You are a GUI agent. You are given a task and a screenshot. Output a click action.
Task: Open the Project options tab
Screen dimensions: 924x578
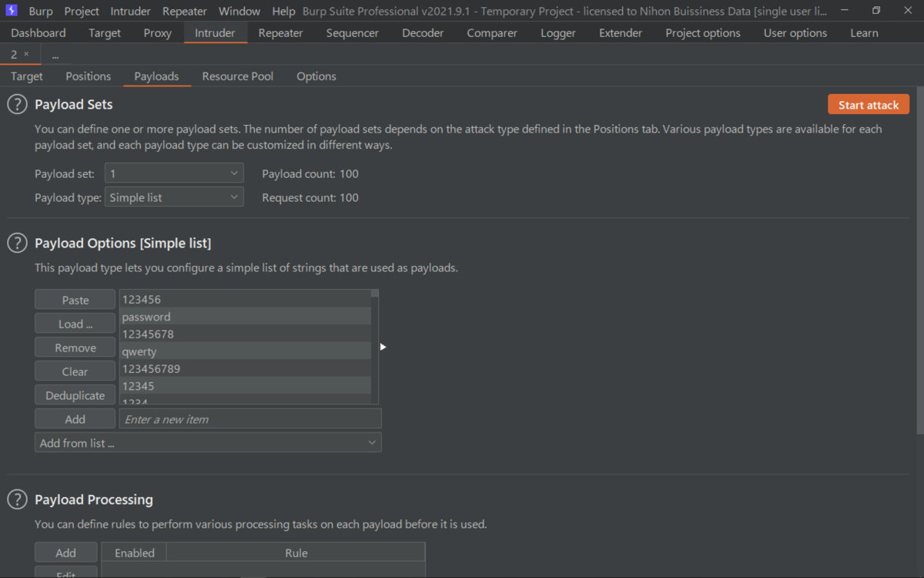[x=703, y=33]
